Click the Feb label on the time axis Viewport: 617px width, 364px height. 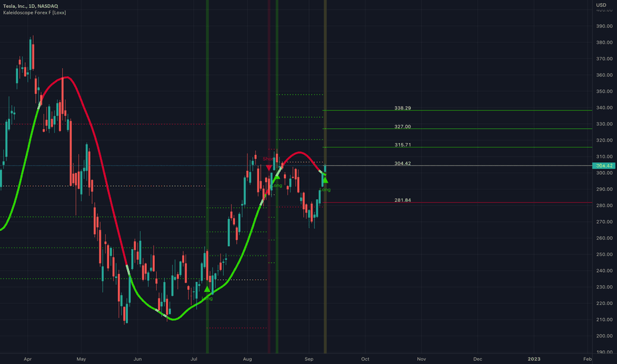(x=587, y=359)
